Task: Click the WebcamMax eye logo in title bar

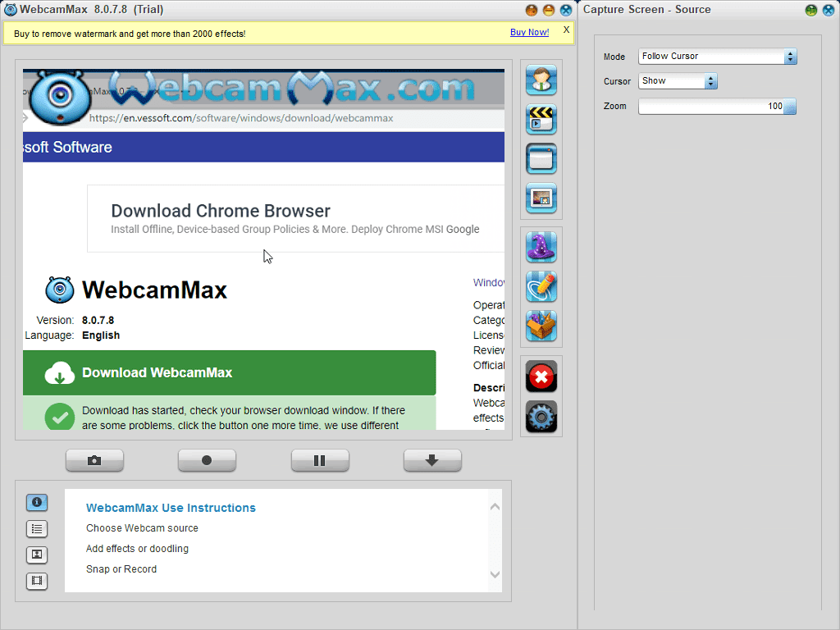Action: [10, 10]
